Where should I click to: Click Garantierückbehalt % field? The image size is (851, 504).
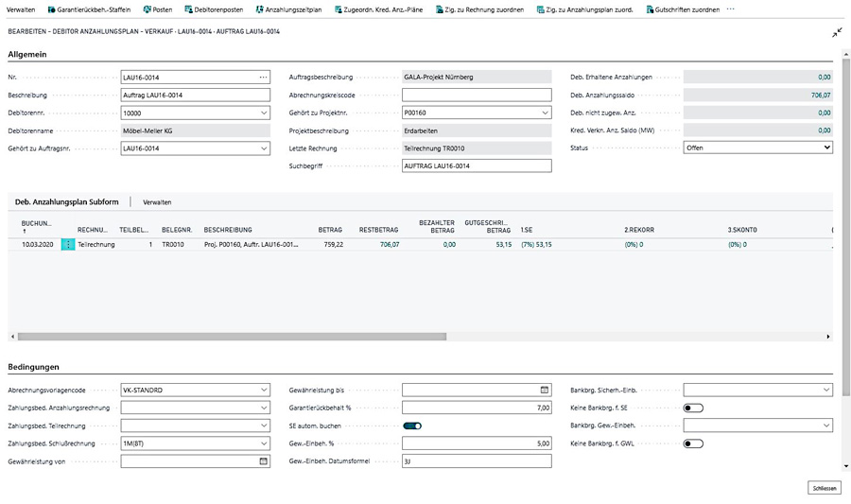click(477, 408)
